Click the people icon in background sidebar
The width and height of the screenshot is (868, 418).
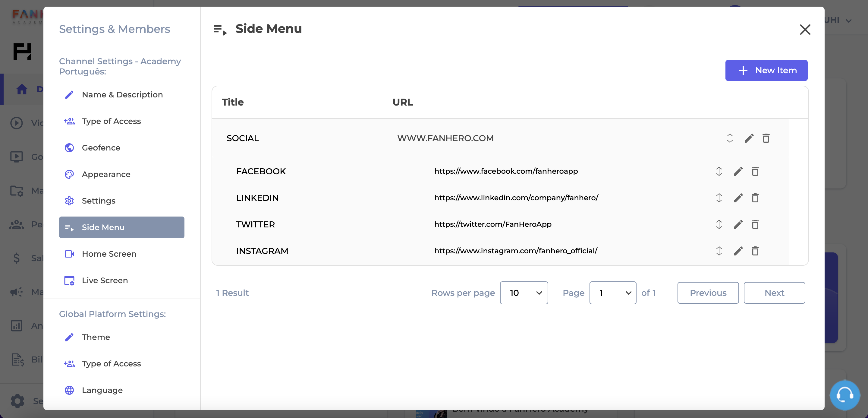point(17,224)
